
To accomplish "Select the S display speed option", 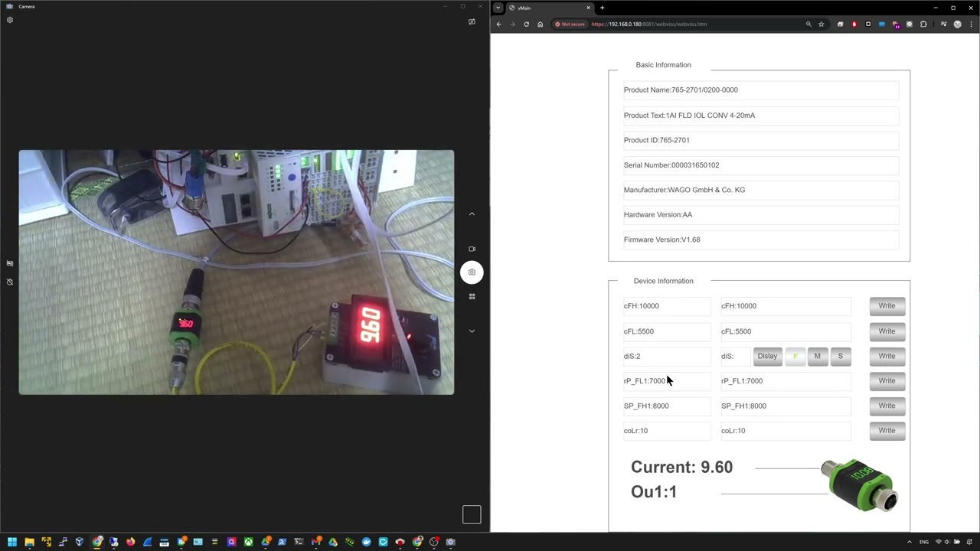I will (x=840, y=356).
